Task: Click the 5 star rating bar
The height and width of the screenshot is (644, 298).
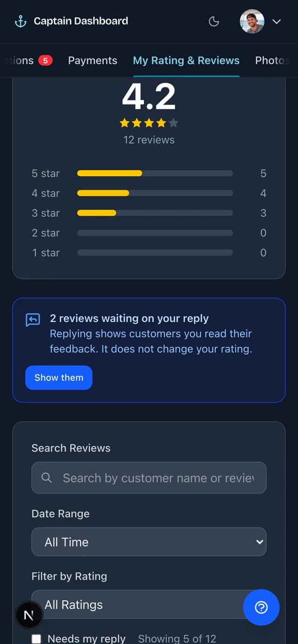Action: 155,173
